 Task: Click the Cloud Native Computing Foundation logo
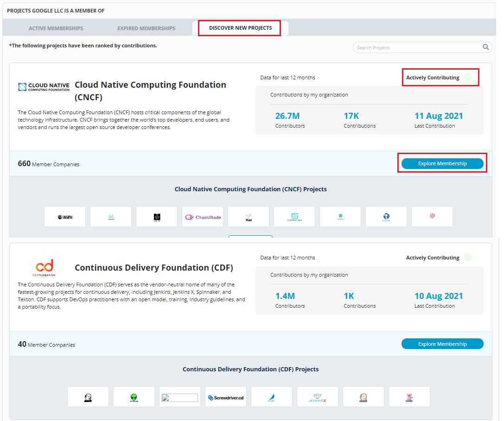44,87
